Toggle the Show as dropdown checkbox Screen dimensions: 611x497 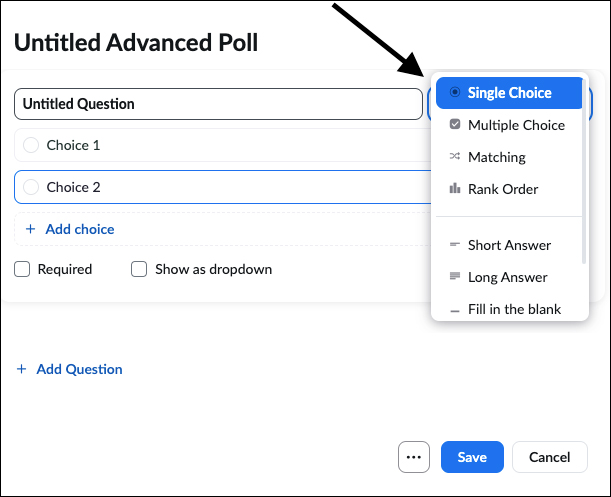click(139, 269)
